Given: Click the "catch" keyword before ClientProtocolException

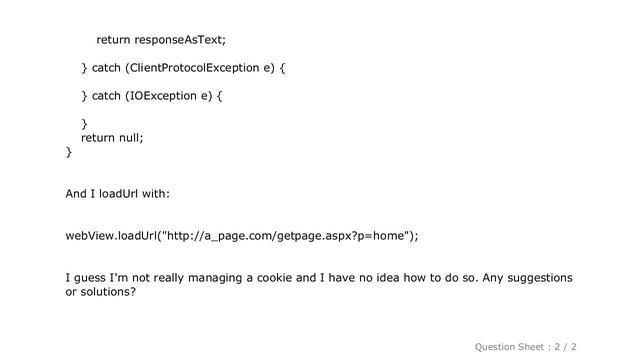Looking at the screenshot, I should [x=106, y=68].
